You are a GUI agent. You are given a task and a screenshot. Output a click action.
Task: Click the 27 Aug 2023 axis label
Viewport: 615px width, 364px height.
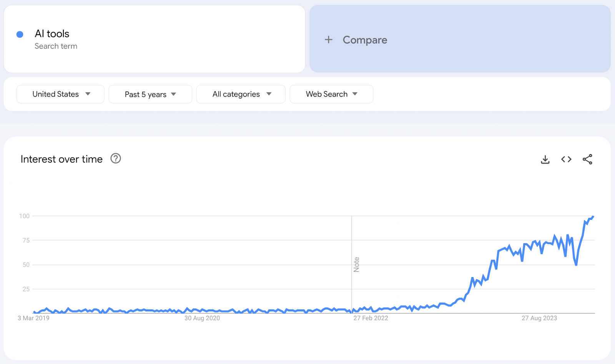coord(539,318)
